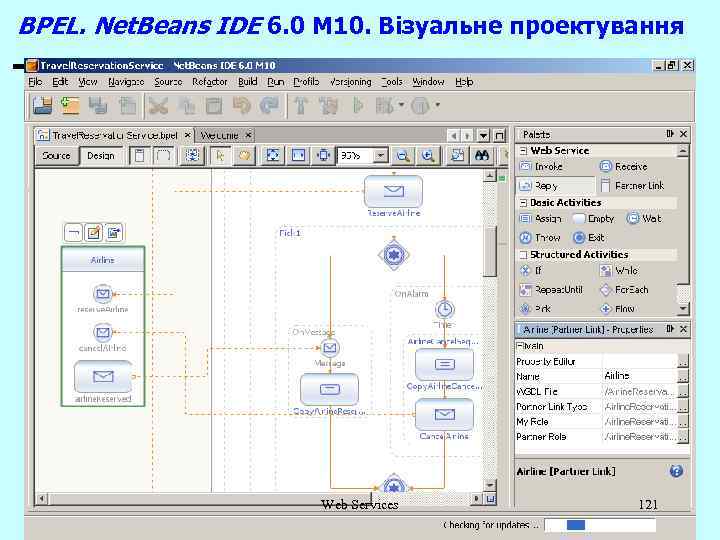720x540 pixels.
Task: Open the editor tabs list dropdown arrow
Action: pyautogui.click(x=483, y=135)
